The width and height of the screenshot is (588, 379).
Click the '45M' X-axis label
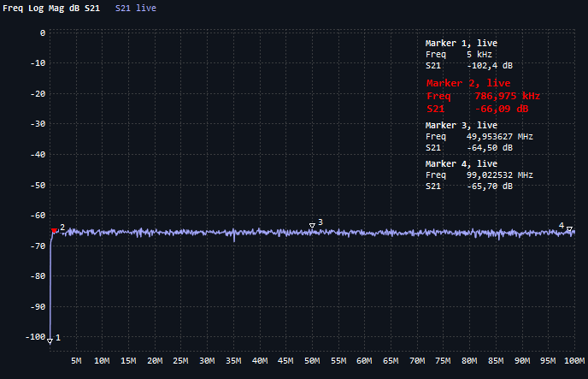point(285,361)
